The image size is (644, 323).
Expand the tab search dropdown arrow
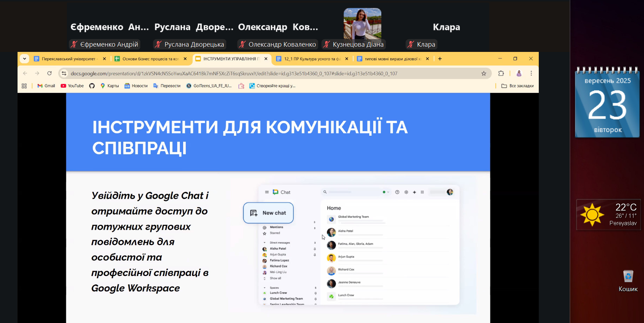pyautogui.click(x=24, y=59)
